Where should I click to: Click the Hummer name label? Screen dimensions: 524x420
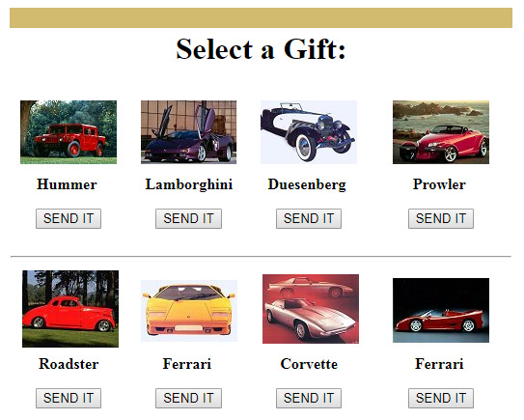[67, 184]
